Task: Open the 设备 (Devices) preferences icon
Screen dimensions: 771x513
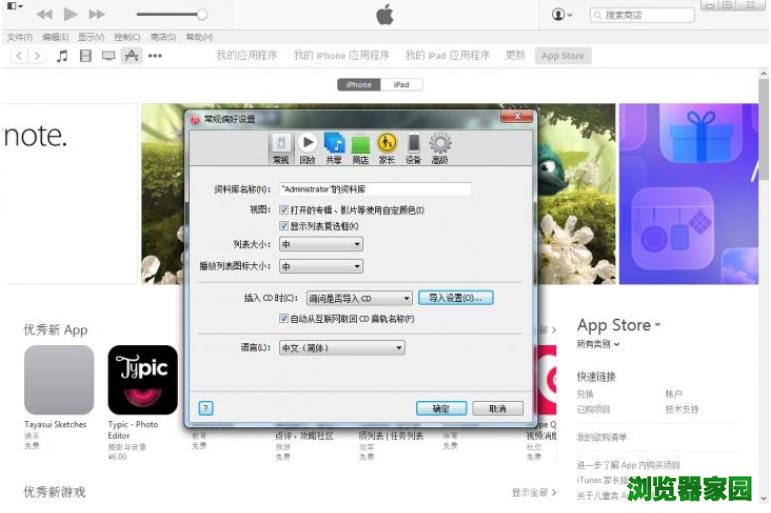Action: (x=413, y=146)
